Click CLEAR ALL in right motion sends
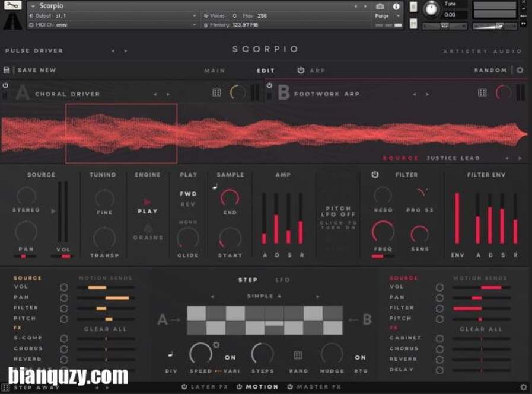 pyautogui.click(x=481, y=329)
